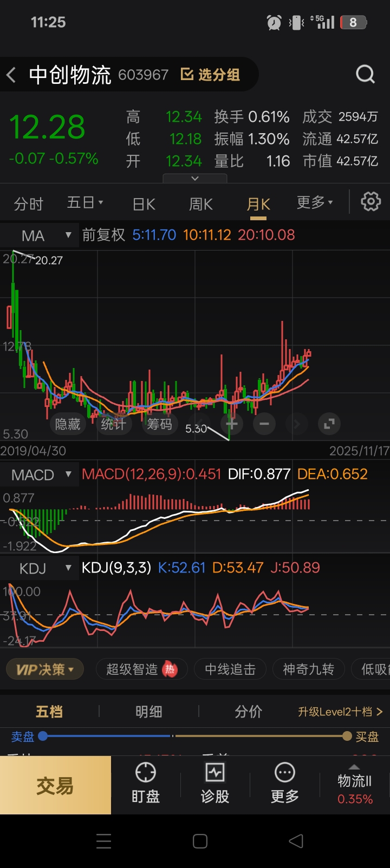Image resolution: width=390 pixels, height=868 pixels.
Task: Tap the 选分组 group selection button
Action: tap(210, 75)
